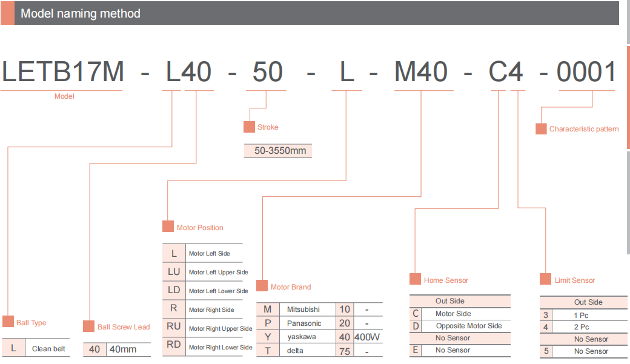The image size is (630, 364).
Task: Select the 50-3550mm stroke range cell
Action: 278,151
